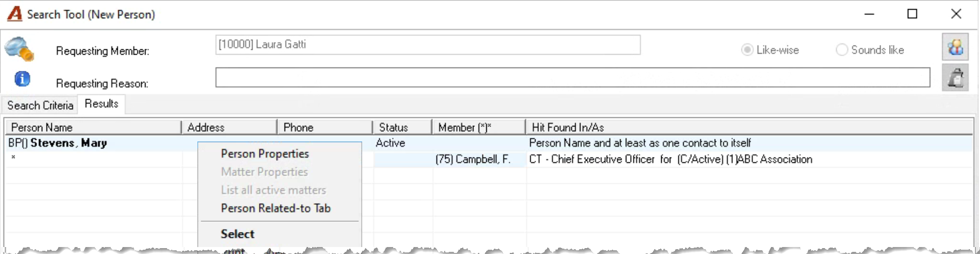
Task: Choose Person Related-to Tab menu entry
Action: click(275, 208)
